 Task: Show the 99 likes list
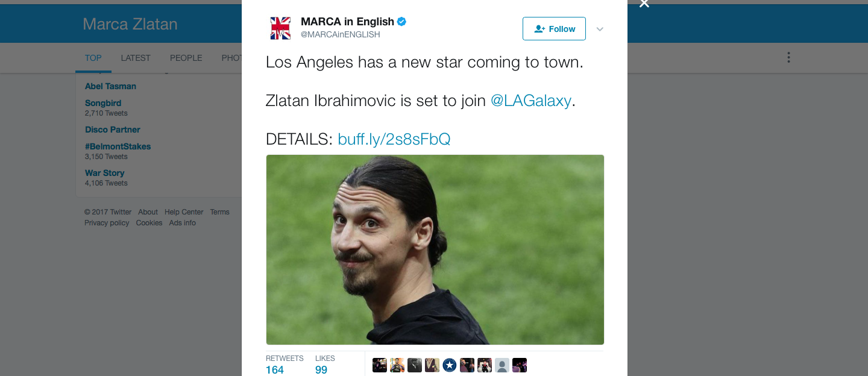pos(325,365)
